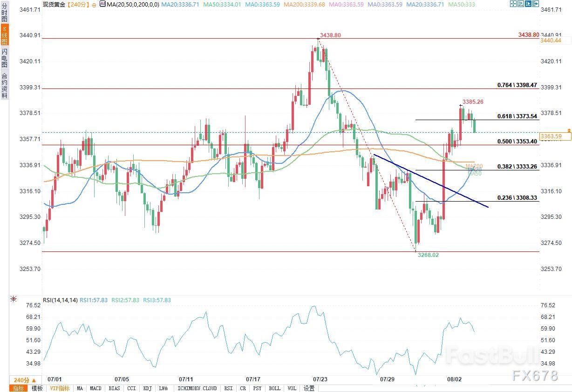Click the highlighted drawing tool icon
572x392 pixels.
[x=528, y=4]
